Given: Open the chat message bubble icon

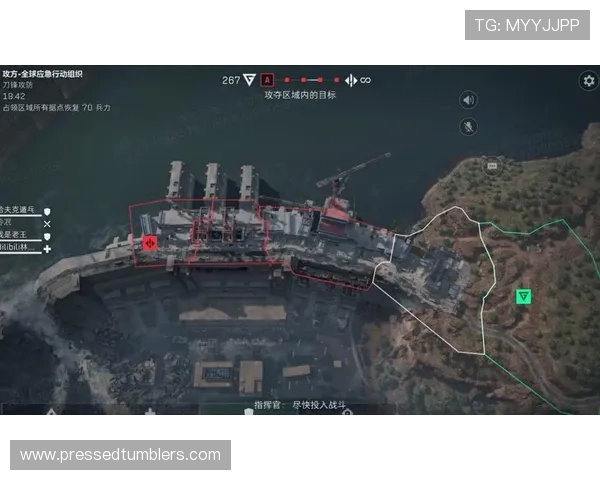Looking at the screenshot, I should pyautogui.click(x=491, y=164).
